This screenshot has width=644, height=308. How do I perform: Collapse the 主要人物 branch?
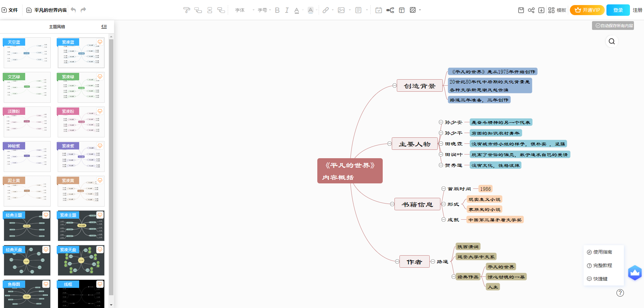pos(389,144)
